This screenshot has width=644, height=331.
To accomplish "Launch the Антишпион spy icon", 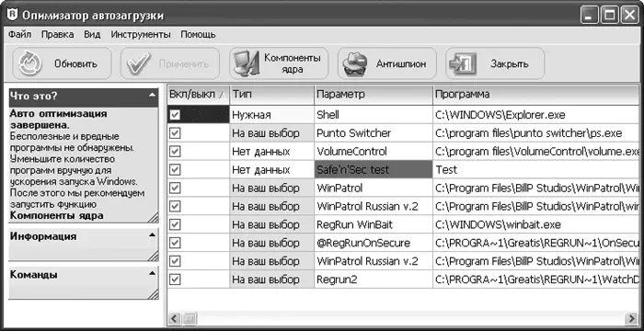I will click(353, 64).
